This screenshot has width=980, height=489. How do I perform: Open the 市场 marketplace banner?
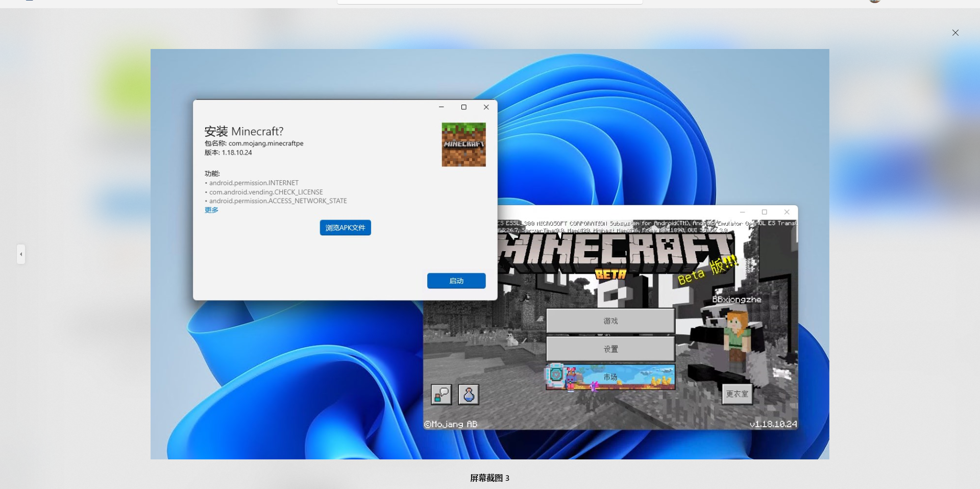(x=610, y=377)
